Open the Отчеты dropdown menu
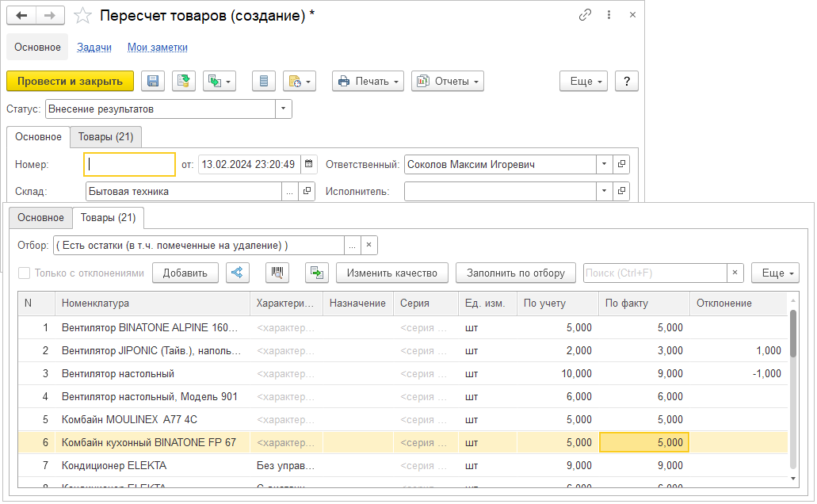The height and width of the screenshot is (504, 817). tap(448, 81)
